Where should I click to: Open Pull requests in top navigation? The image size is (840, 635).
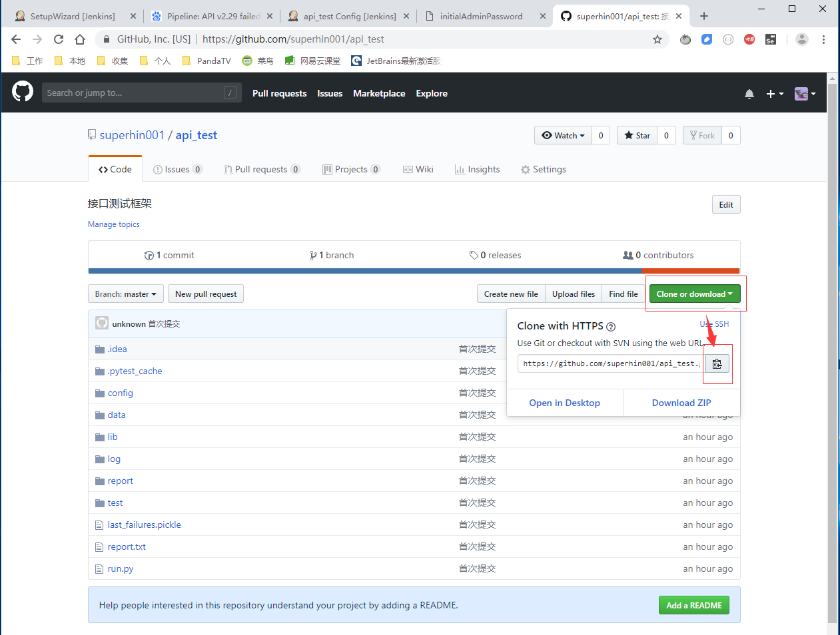280,93
